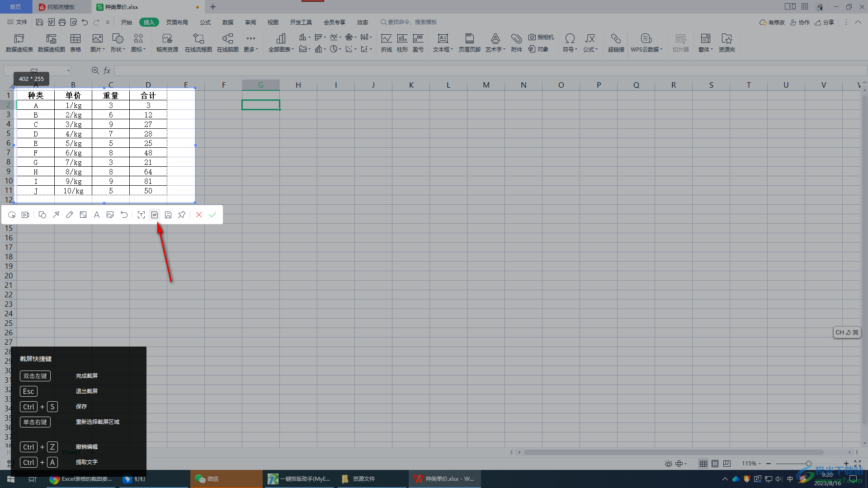868x488 pixels.
Task: Switch to the 开始 (Home) ribbon tab
Action: tap(127, 22)
